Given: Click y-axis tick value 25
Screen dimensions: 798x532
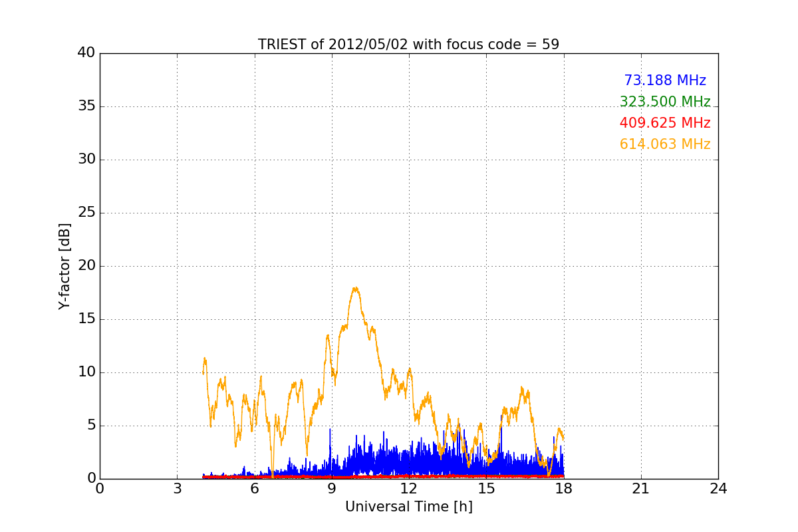Looking at the screenshot, I should point(86,213).
